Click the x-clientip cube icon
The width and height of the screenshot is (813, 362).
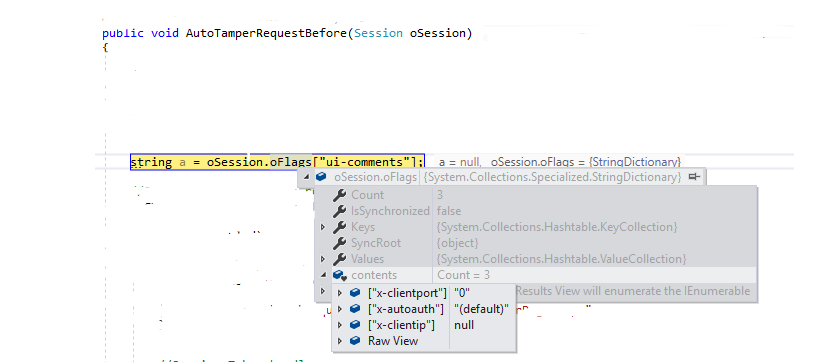click(x=355, y=325)
